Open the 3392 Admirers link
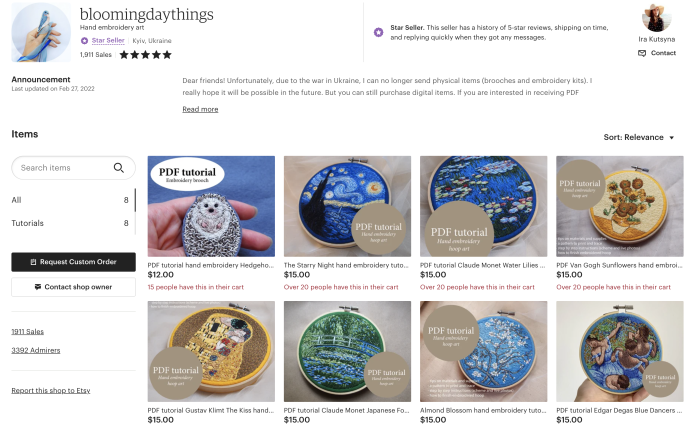The width and height of the screenshot is (700, 429). [x=36, y=350]
